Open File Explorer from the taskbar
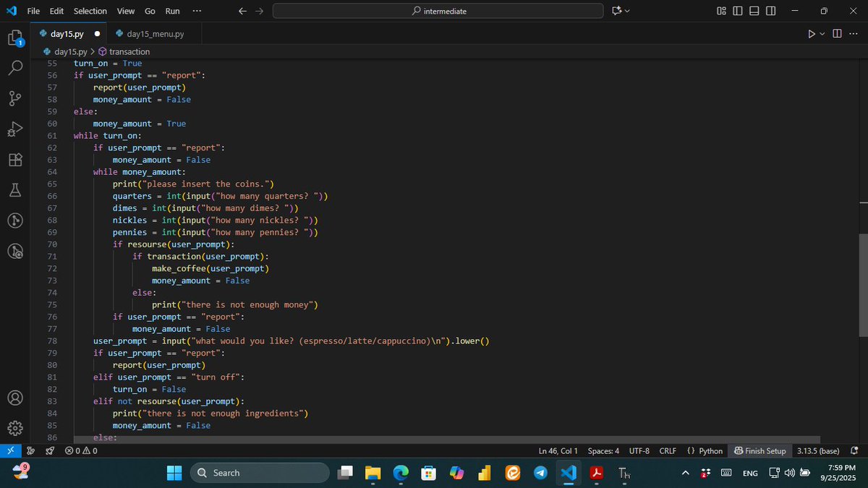The image size is (868, 488). coord(373,473)
